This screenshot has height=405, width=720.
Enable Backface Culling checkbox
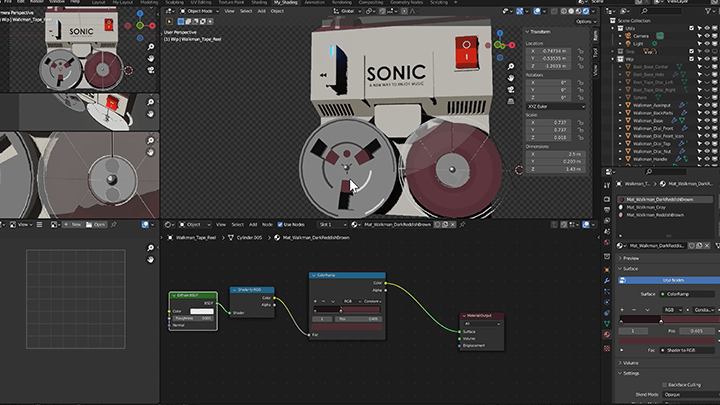click(x=664, y=385)
